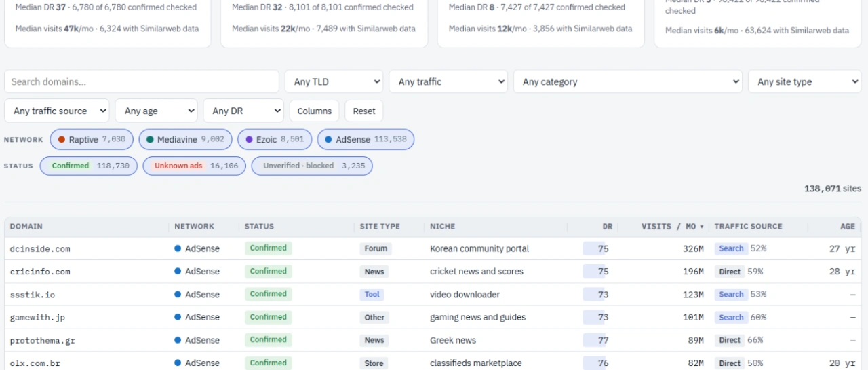Toggle the Unknown ads status filter
Screen dimensions: 868x370
194,166
